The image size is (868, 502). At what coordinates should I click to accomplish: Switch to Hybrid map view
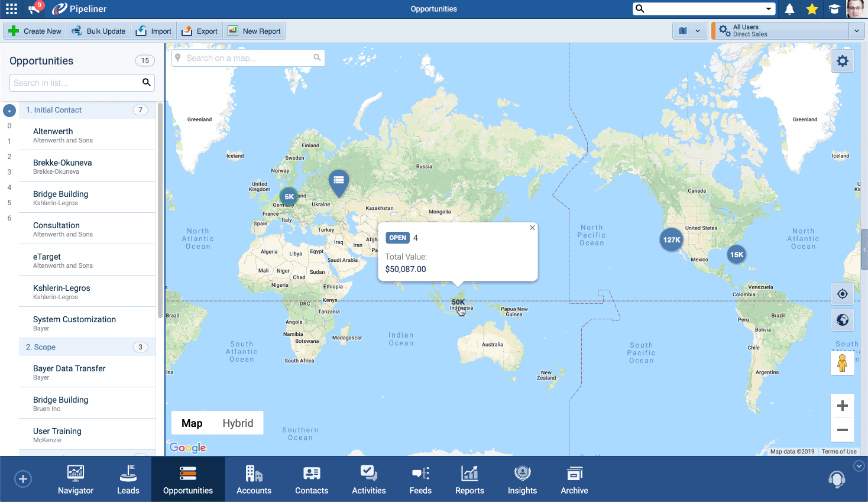click(238, 423)
